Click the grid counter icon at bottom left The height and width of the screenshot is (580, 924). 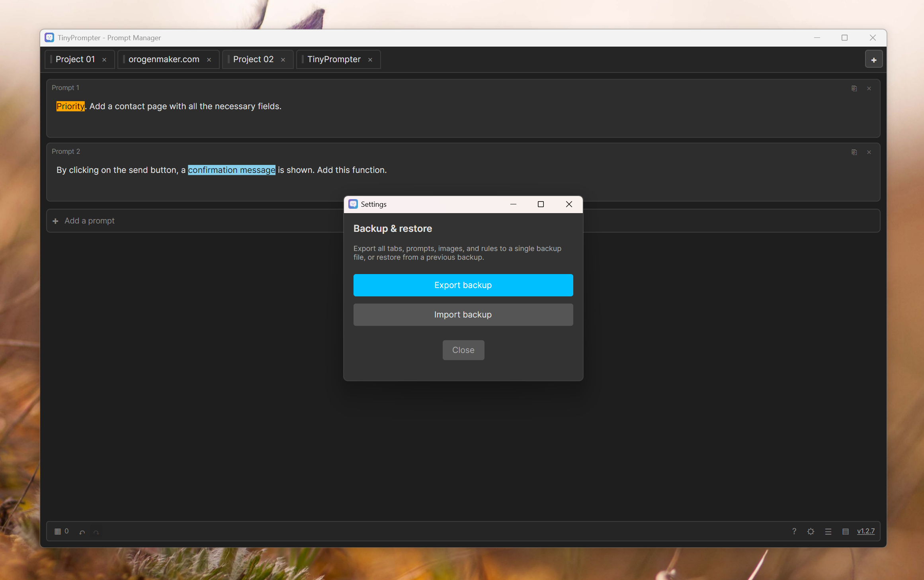(x=58, y=531)
